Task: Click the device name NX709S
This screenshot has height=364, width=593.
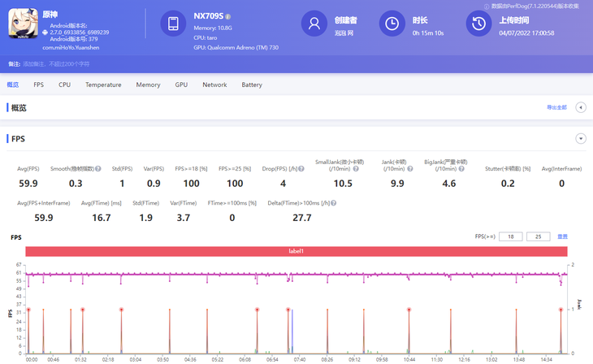Action: (209, 16)
